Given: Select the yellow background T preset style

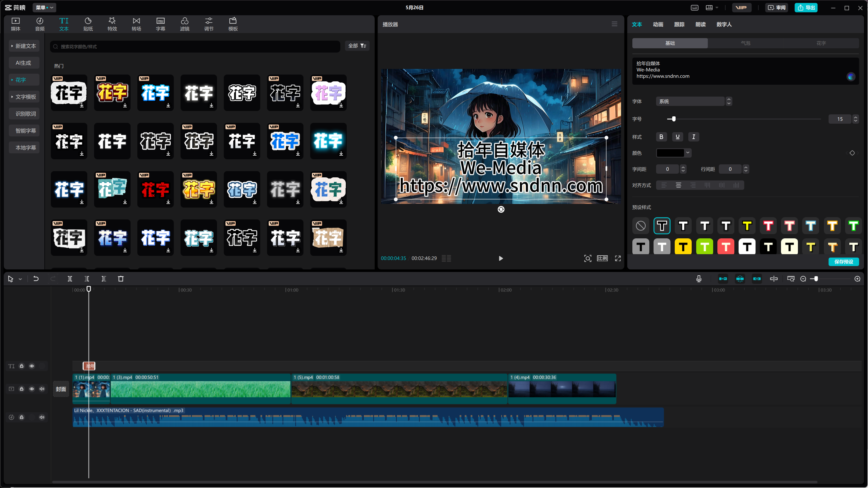Looking at the screenshot, I should 683,247.
